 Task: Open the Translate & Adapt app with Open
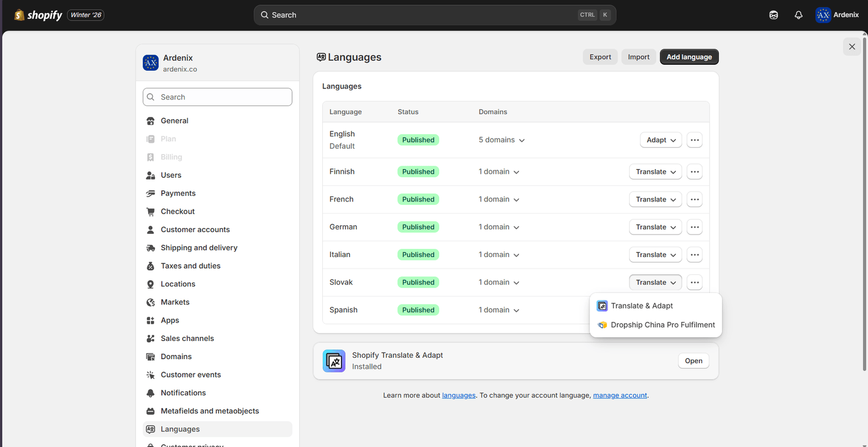[x=693, y=361]
